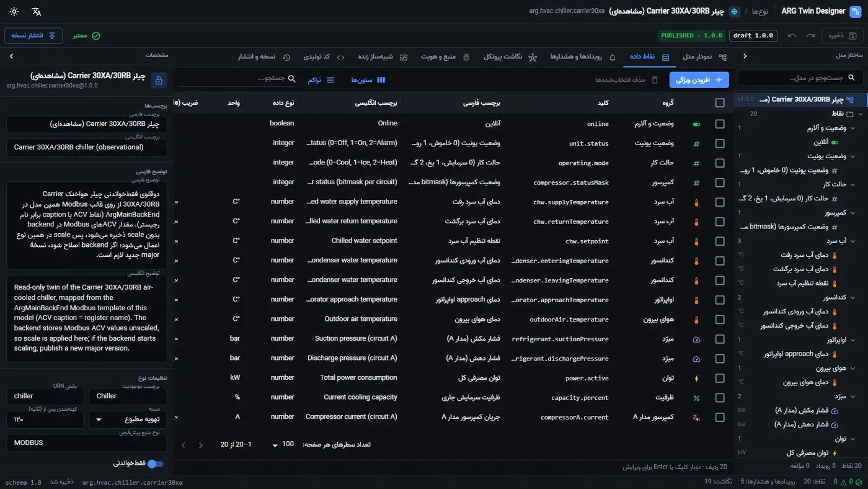
Task: Click the folder icon next to نقاط
Action: [x=850, y=114]
